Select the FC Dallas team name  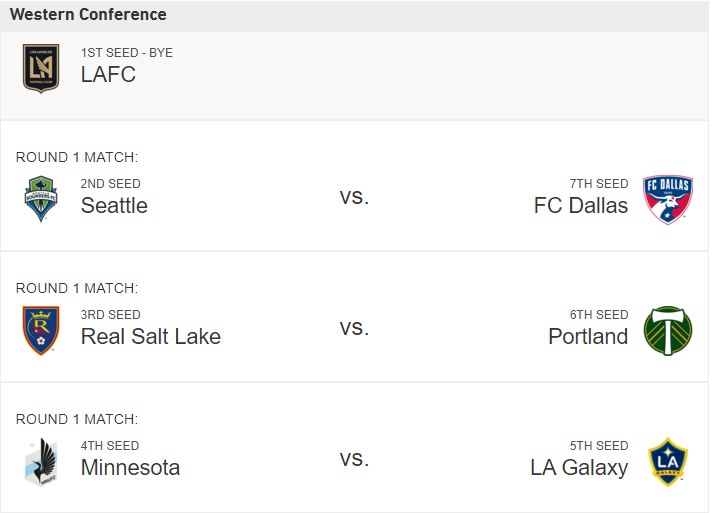coord(581,206)
